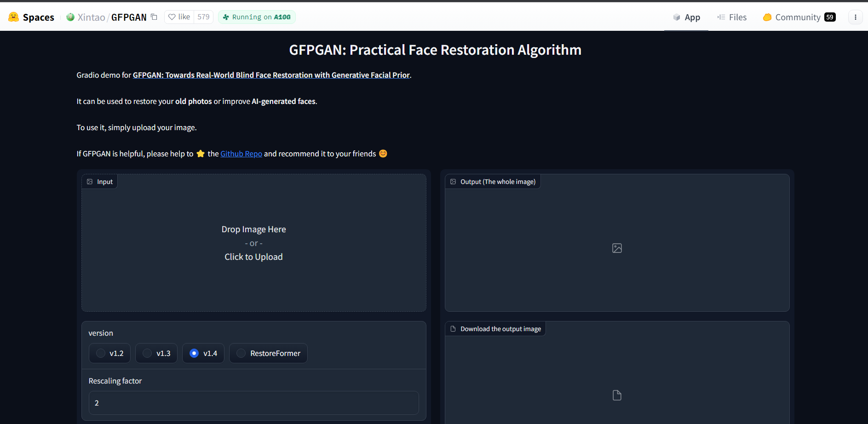Open the GFPGAN paper title link
868x424 pixels.
coord(271,75)
